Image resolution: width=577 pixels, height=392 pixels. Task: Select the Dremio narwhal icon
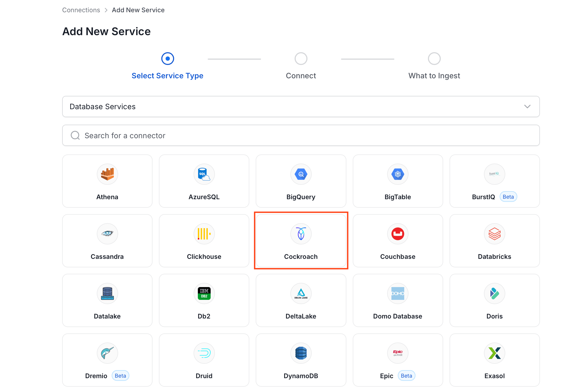[107, 353]
